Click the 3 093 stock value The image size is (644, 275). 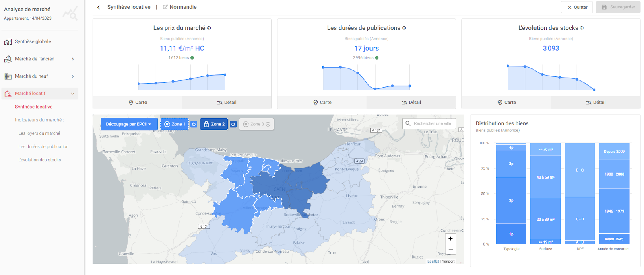pyautogui.click(x=551, y=48)
